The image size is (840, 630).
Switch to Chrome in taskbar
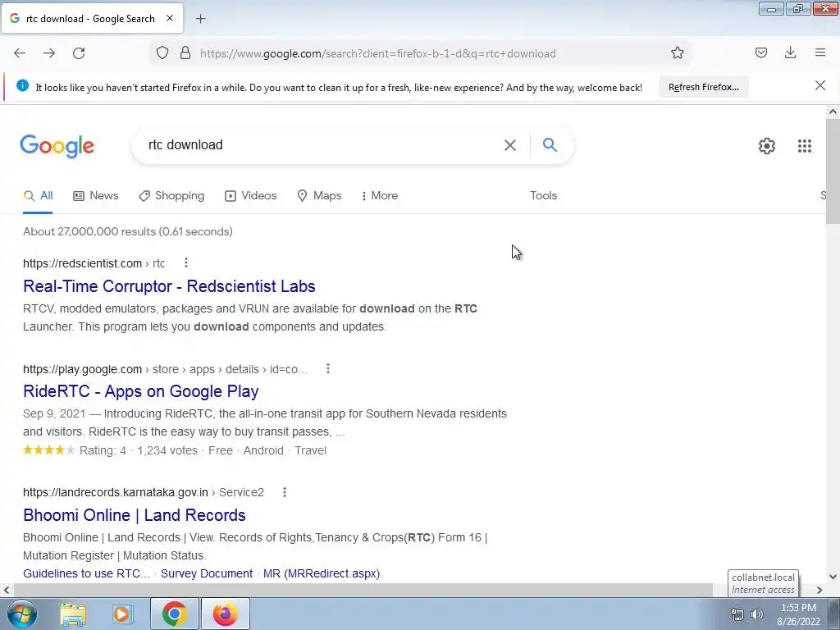(x=174, y=614)
